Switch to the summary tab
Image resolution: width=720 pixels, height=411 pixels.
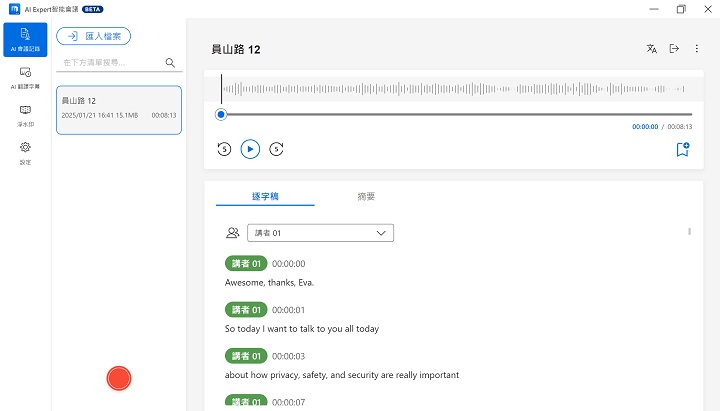click(366, 197)
